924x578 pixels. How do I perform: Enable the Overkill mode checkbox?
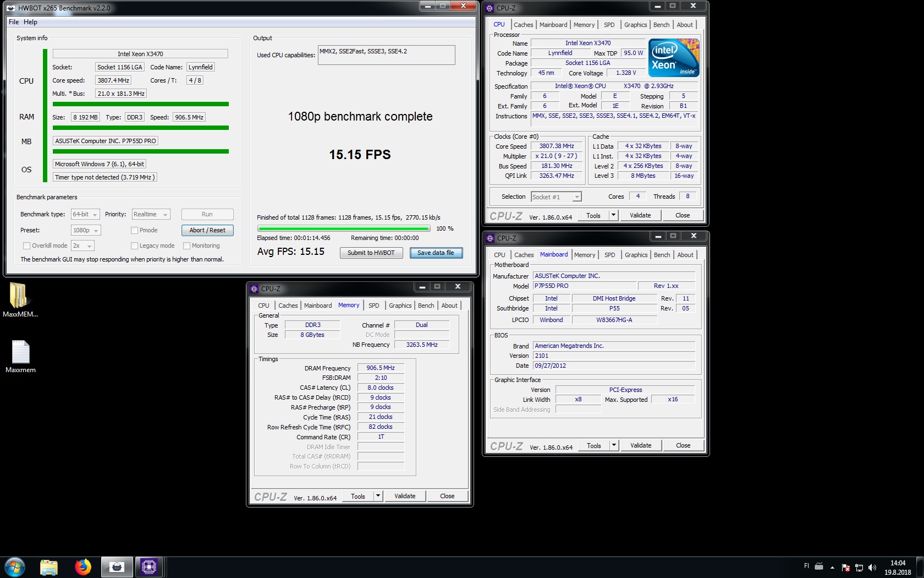pyautogui.click(x=26, y=246)
